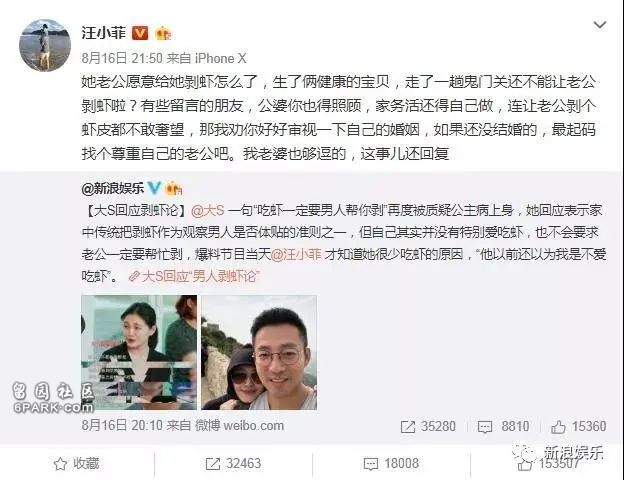Repost this weibo via 32463 button
This screenshot has width=624, height=480.
(233, 464)
